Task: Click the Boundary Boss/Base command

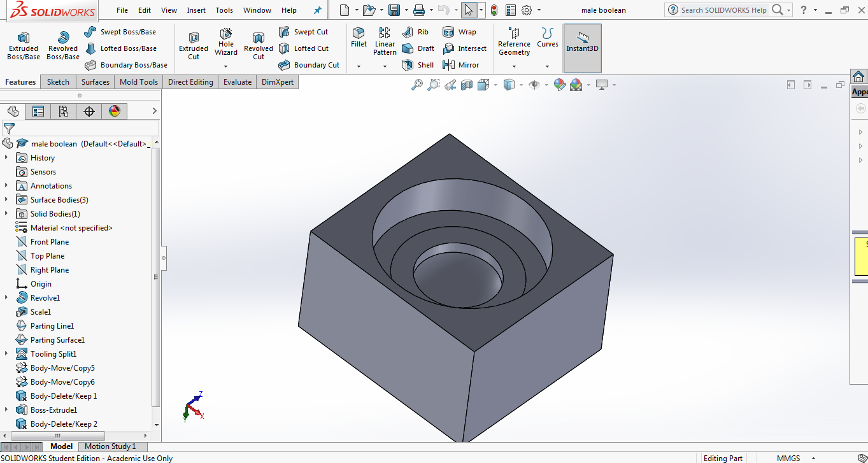Action: point(126,65)
